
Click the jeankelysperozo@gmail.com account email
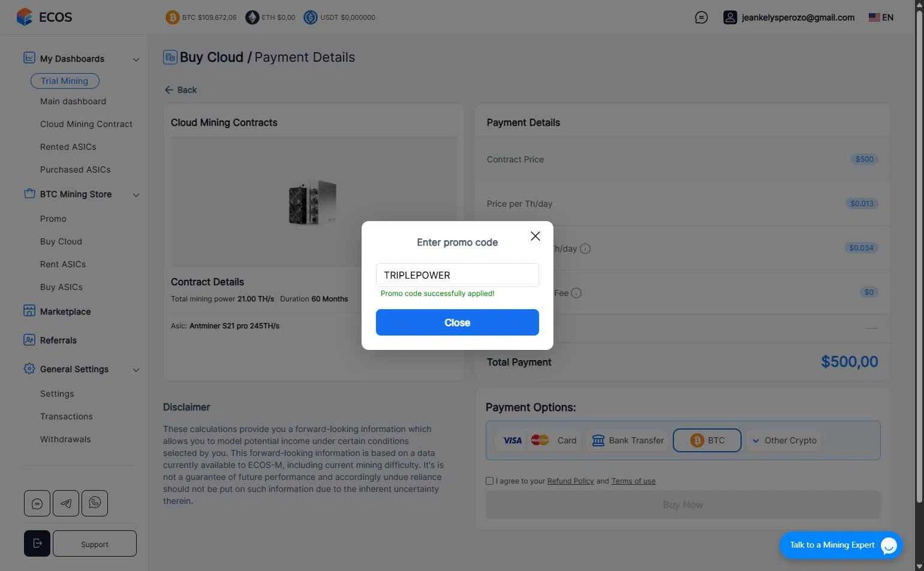click(798, 17)
